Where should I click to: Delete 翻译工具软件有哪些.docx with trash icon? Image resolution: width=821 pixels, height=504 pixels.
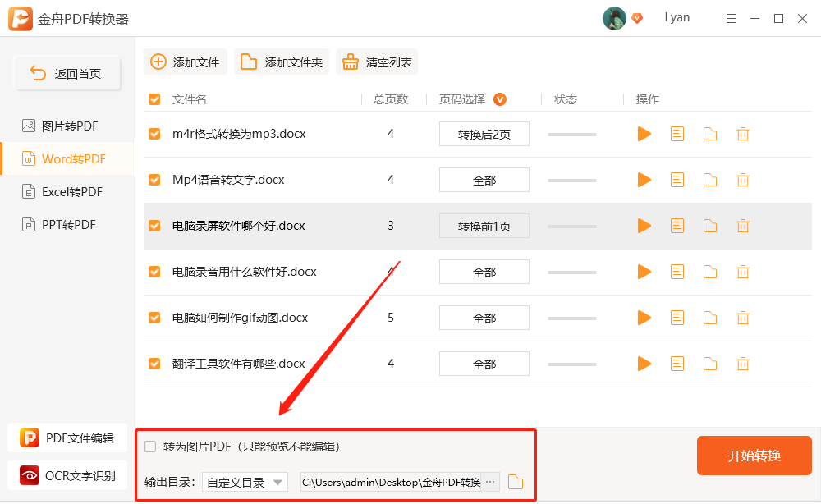[743, 364]
